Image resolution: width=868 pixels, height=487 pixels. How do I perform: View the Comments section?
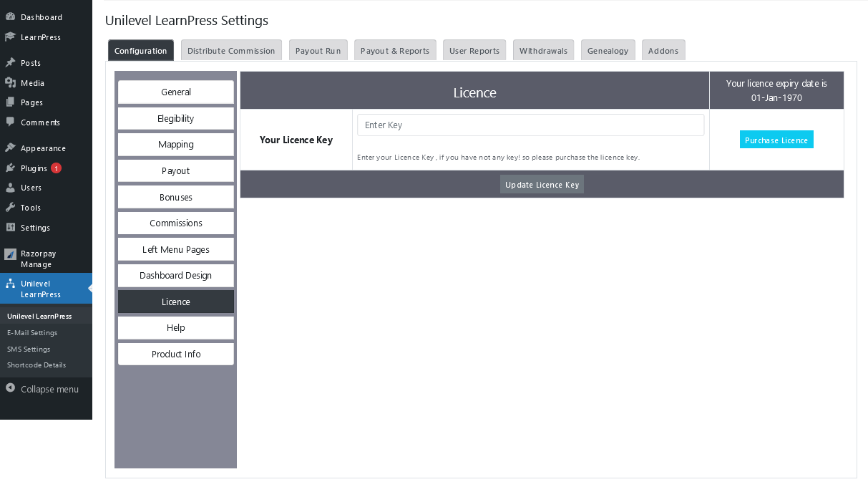click(x=41, y=122)
